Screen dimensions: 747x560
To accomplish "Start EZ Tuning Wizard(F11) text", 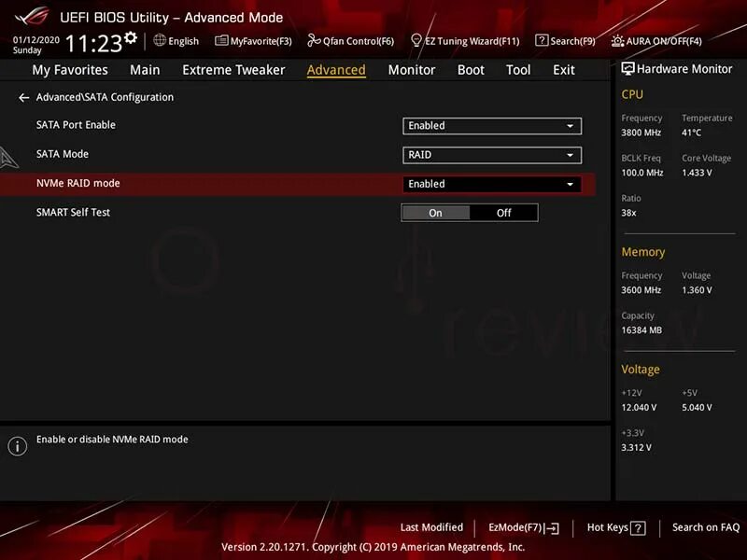I will coord(472,41).
